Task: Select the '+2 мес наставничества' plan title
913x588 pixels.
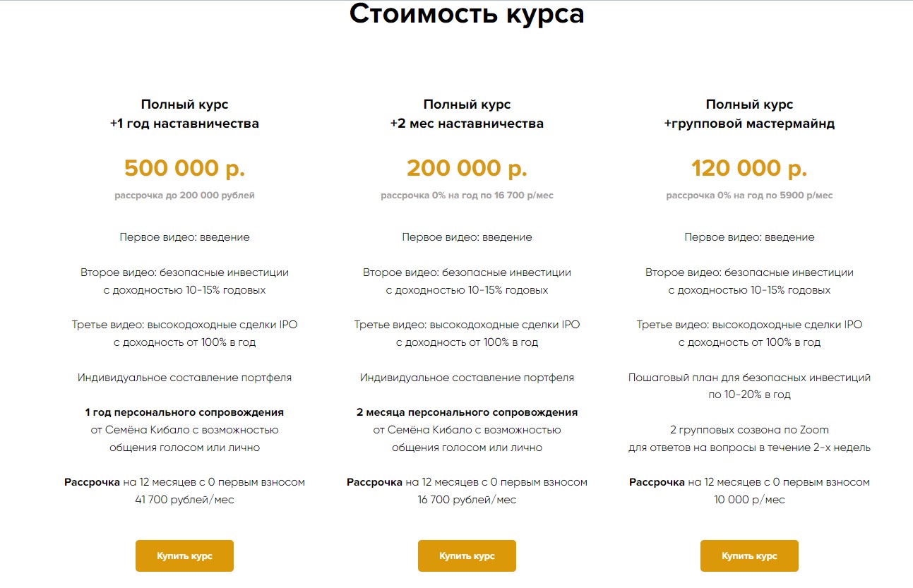Action: 467,124
